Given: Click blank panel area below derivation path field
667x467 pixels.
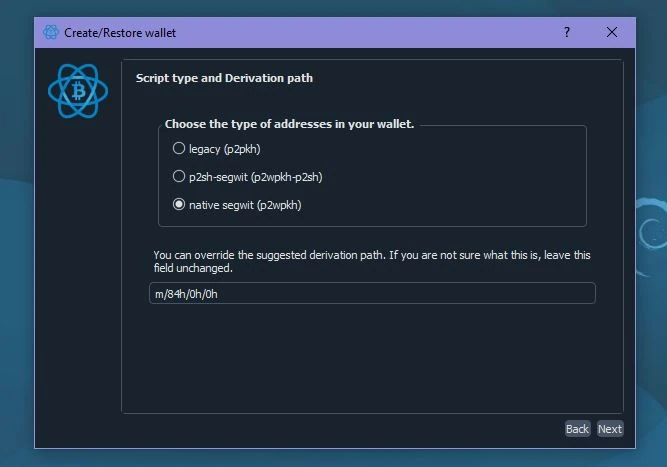Looking at the screenshot, I should 370,360.
